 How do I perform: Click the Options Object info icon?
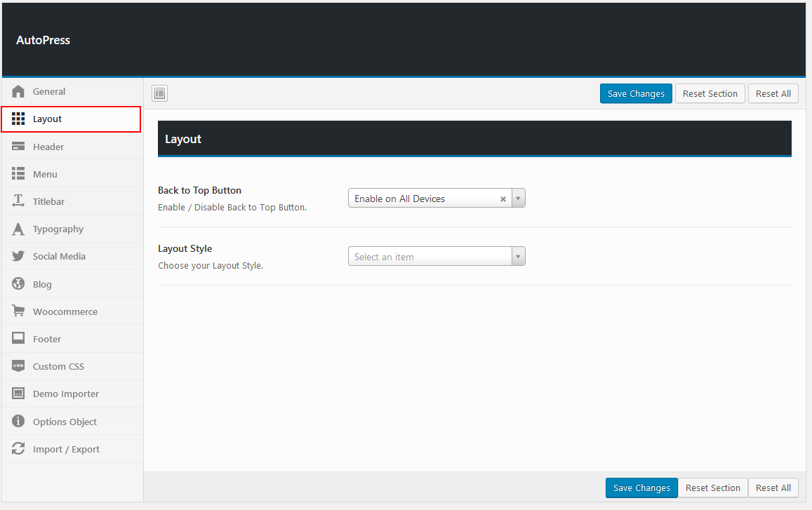pos(18,421)
